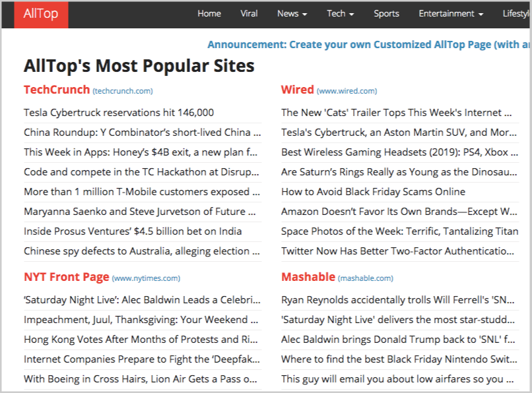Open the Announcement customized AllTop link
The height and width of the screenshot is (393, 532).
click(368, 44)
